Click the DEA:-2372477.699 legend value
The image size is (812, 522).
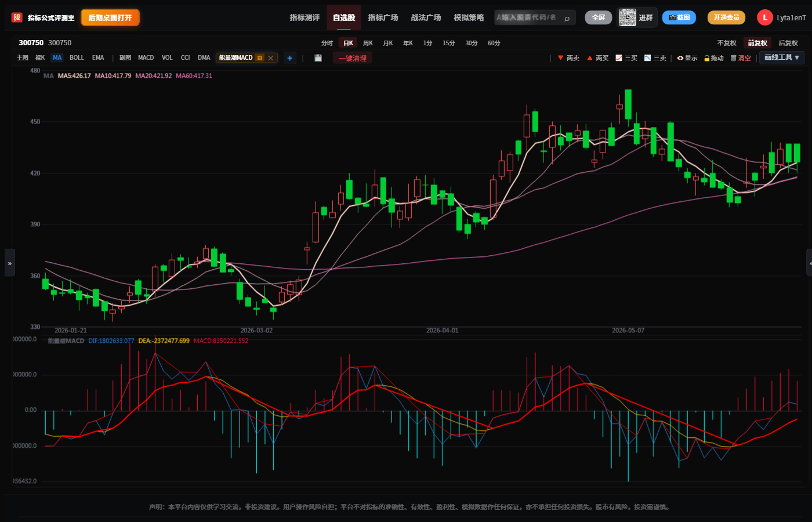[x=164, y=341]
